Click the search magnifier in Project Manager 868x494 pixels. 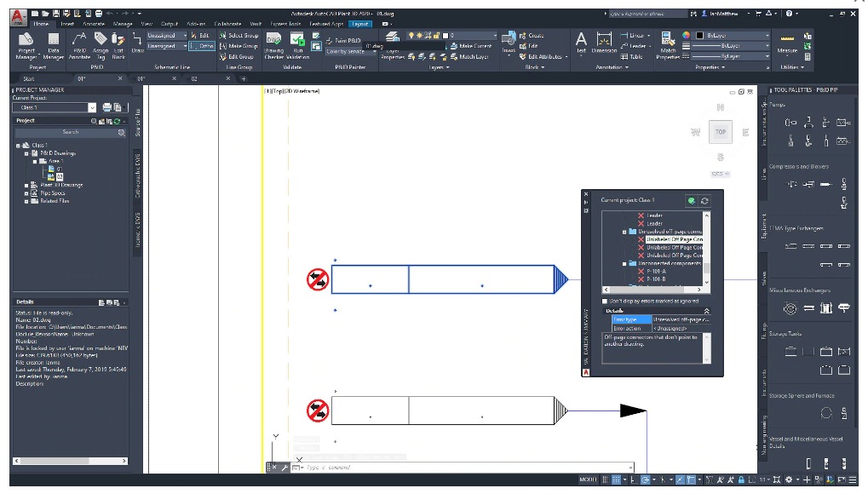[121, 132]
